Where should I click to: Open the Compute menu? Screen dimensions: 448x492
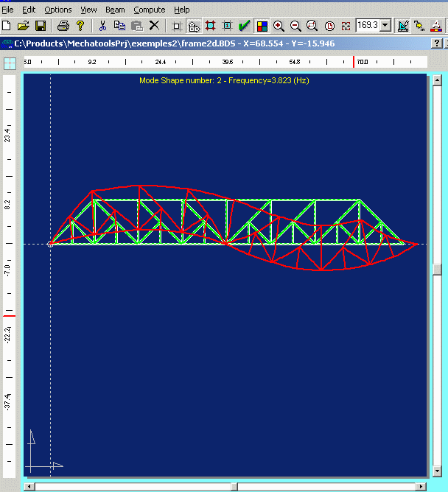150,10
